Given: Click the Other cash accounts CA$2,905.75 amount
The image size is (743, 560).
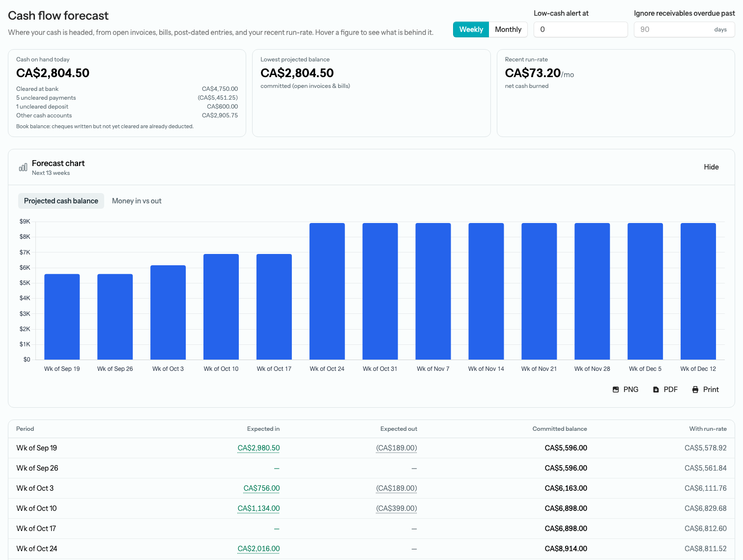Looking at the screenshot, I should (x=220, y=115).
